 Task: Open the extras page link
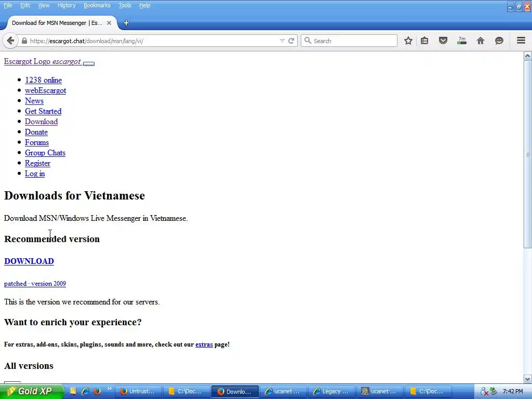[204, 344]
